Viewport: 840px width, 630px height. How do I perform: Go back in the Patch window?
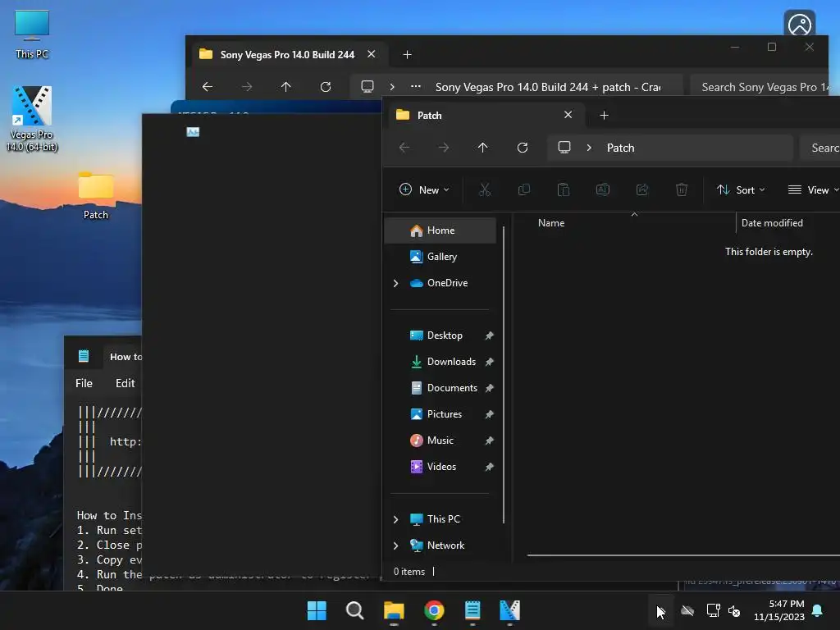pos(404,148)
